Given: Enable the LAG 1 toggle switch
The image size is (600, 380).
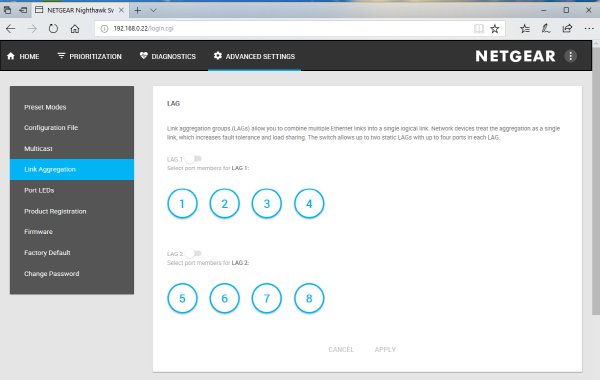Looking at the screenshot, I should [x=194, y=159].
